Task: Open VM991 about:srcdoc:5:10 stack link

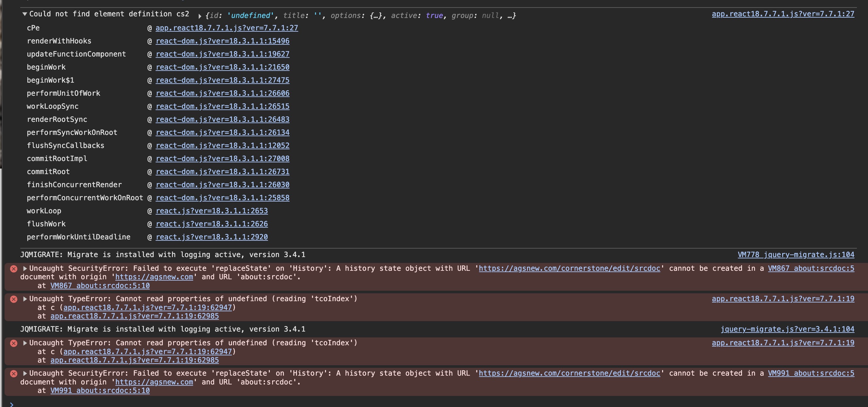Action: pyautogui.click(x=100, y=390)
